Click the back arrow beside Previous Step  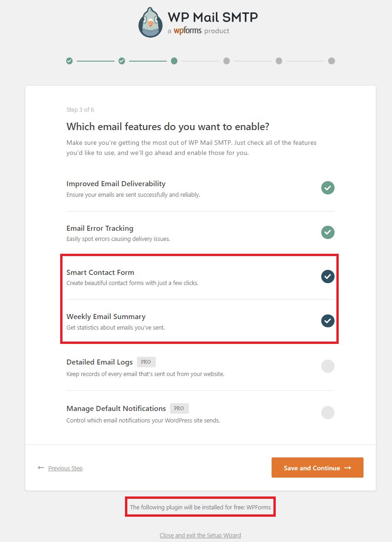[41, 468]
